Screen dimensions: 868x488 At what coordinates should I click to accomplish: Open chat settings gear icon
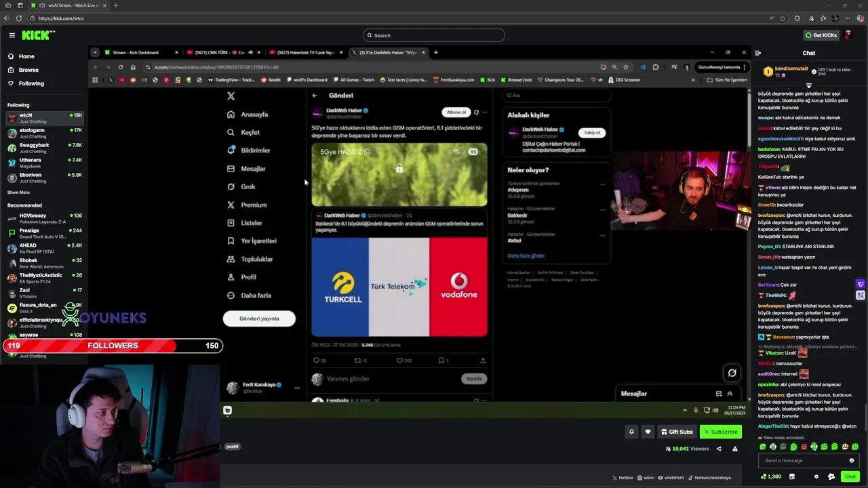(x=816, y=476)
